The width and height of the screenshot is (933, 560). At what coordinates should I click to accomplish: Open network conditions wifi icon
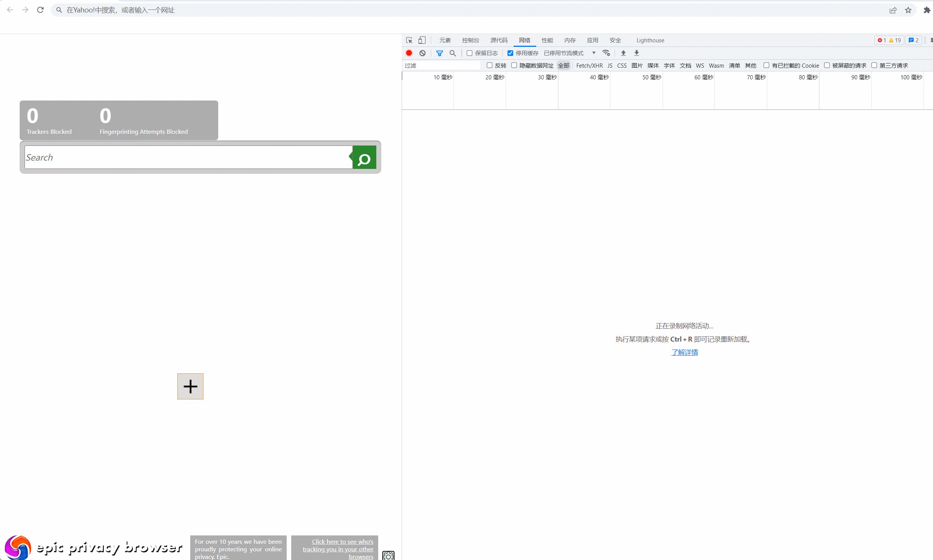coord(606,53)
